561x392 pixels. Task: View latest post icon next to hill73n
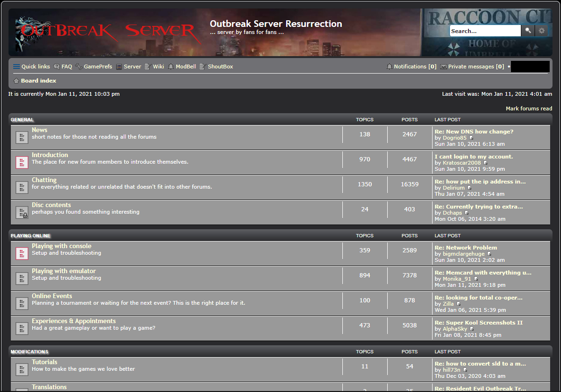[465, 370]
